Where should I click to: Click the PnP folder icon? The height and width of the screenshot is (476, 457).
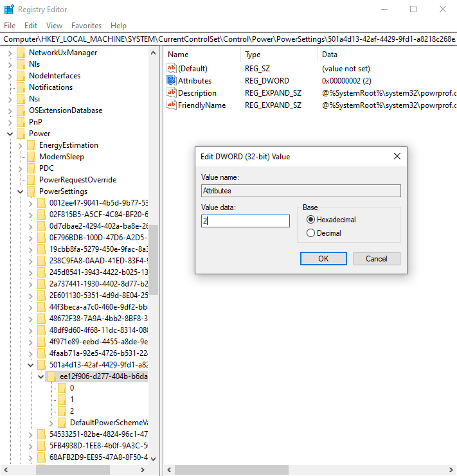[21, 122]
